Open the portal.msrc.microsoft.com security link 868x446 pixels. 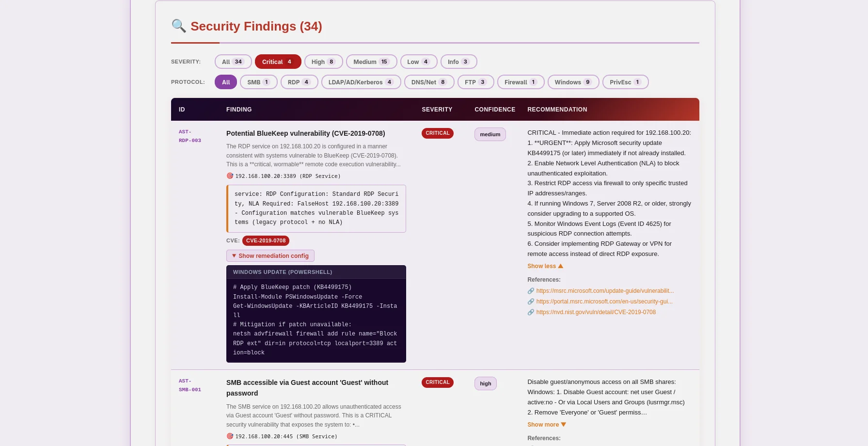[x=604, y=302]
